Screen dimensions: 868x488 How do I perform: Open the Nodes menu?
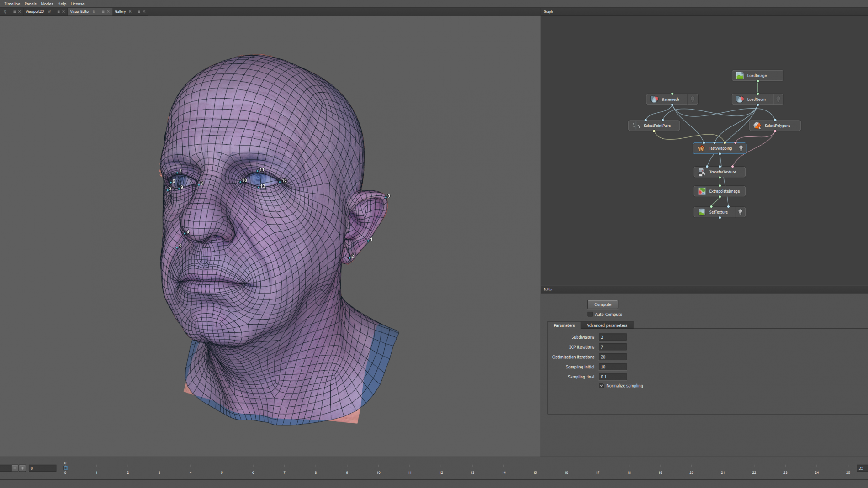point(47,4)
